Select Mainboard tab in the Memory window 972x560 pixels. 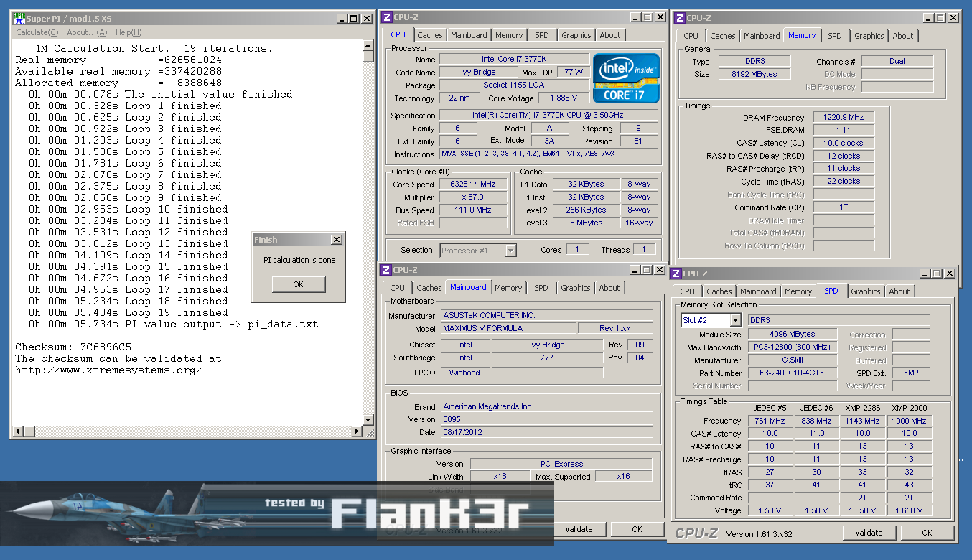[x=762, y=36]
